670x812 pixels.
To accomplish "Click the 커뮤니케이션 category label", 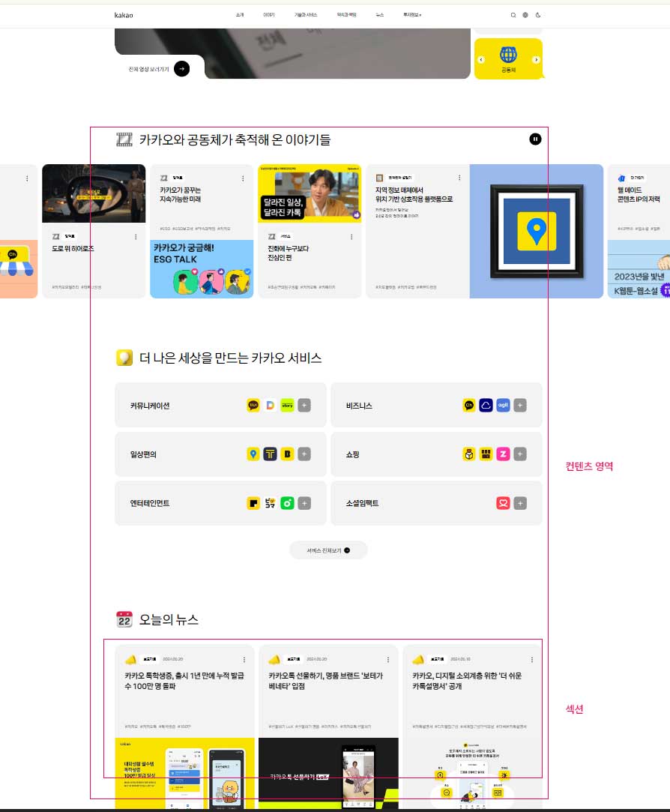I will click(150, 406).
